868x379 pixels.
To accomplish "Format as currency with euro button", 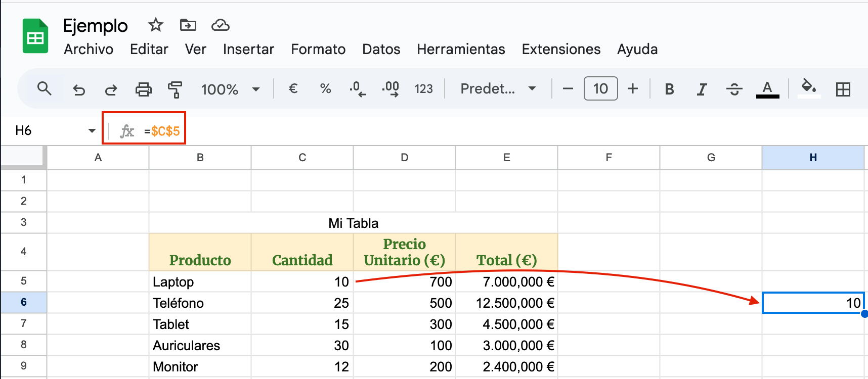I will 293,89.
